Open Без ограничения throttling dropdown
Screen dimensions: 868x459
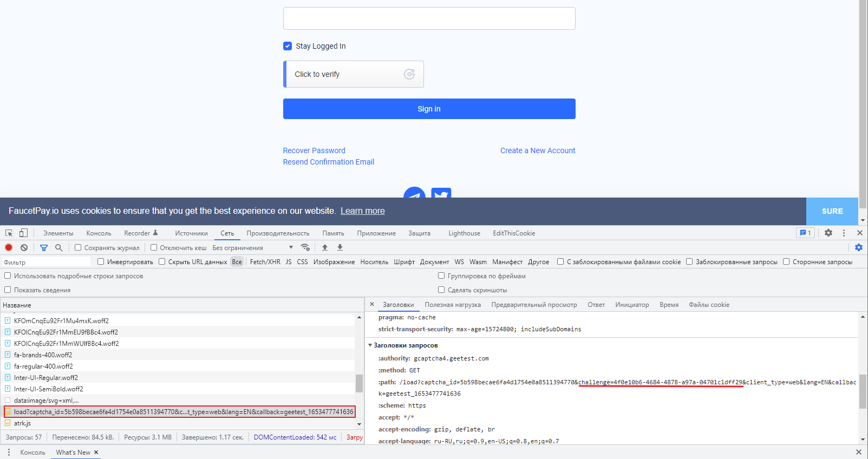[x=253, y=247]
